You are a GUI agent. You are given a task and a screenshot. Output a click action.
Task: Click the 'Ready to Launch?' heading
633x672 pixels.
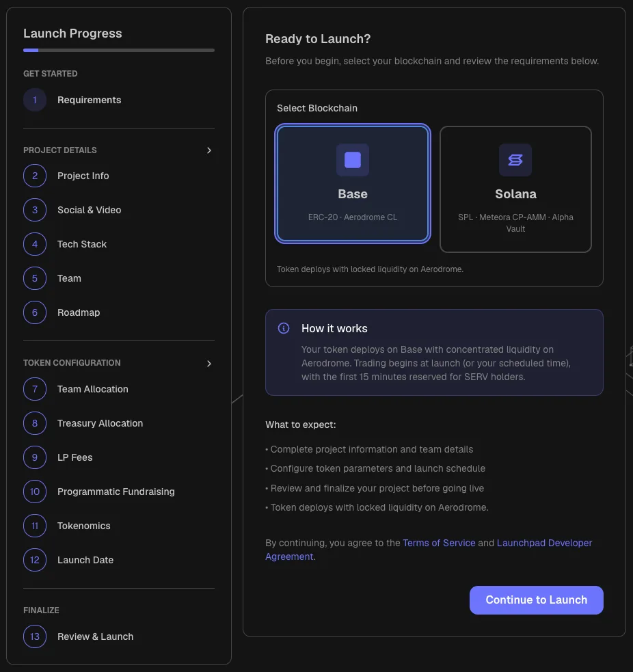point(318,39)
